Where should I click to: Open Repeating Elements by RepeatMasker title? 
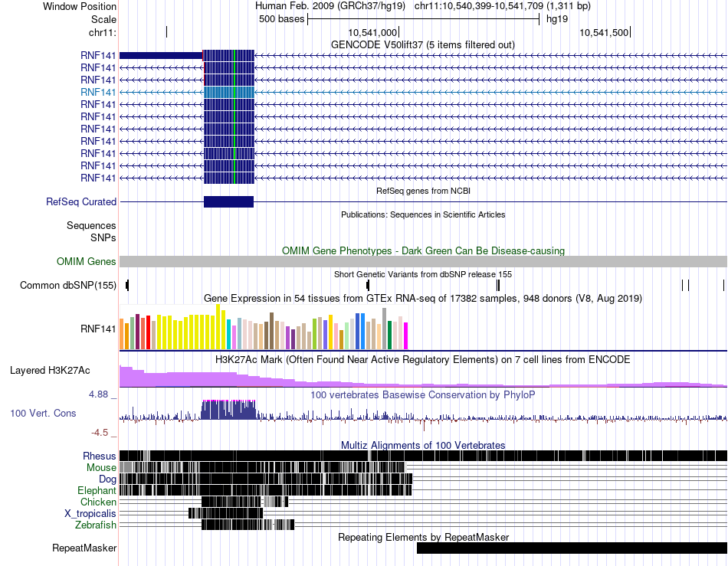click(423, 537)
